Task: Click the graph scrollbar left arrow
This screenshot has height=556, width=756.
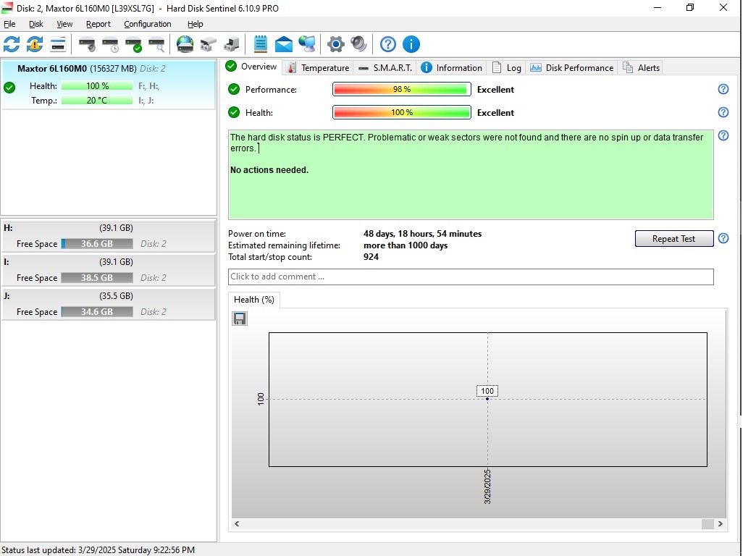Action: (237, 523)
